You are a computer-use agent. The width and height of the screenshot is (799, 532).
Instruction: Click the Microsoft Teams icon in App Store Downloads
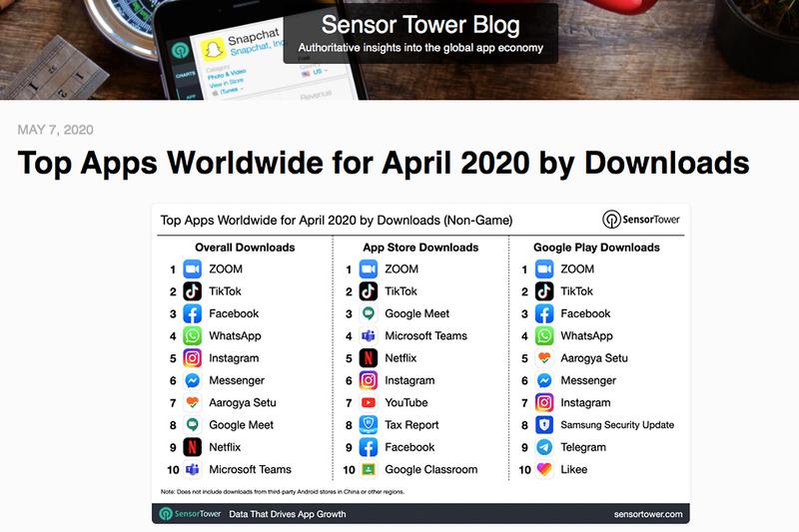(369, 336)
